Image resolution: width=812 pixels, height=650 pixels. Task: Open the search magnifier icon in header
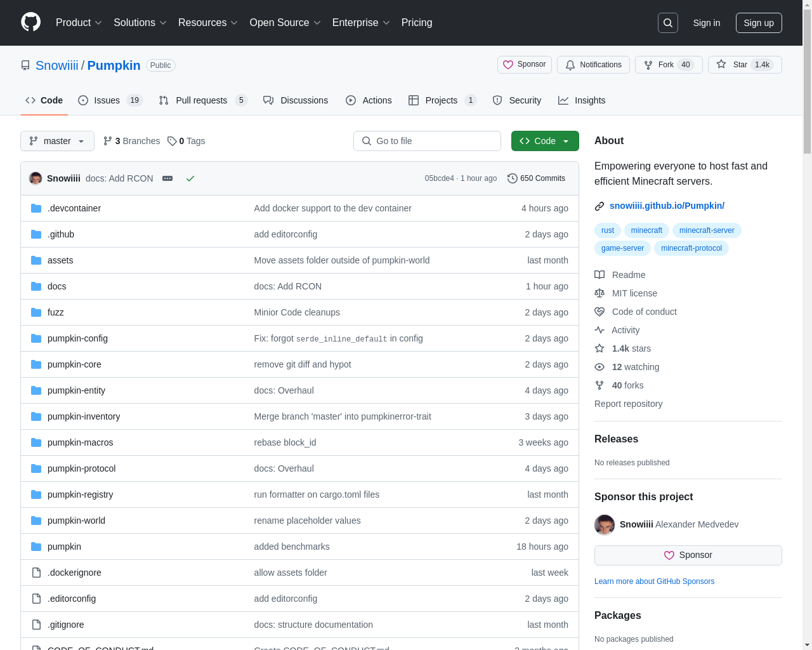668,23
